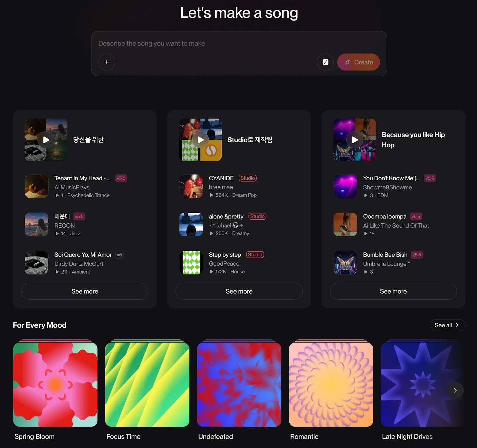This screenshot has height=448, width=477.
Task: Play the Studio로 제작됨 playlist
Action: 200,140
